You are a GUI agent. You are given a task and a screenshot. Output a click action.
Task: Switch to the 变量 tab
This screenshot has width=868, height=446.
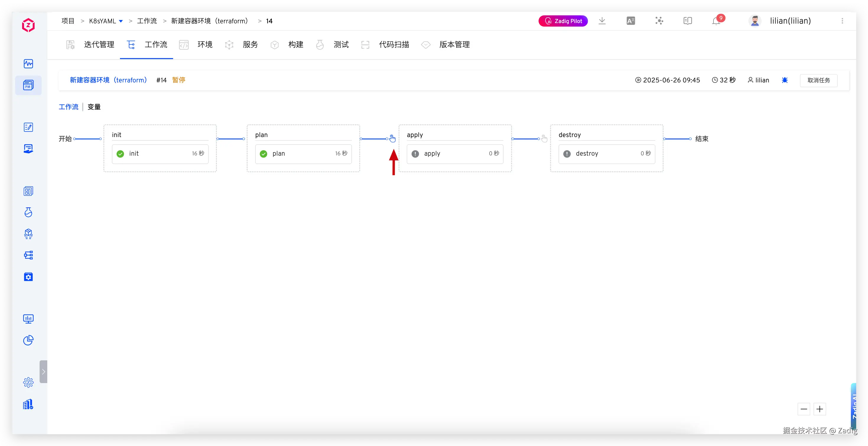94,107
